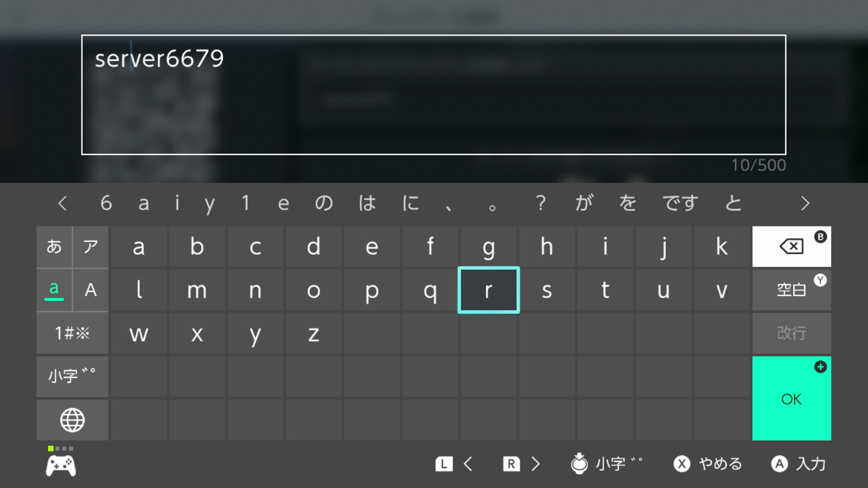
Task: Click the X button やめる cancel icon
Action: [x=682, y=464]
